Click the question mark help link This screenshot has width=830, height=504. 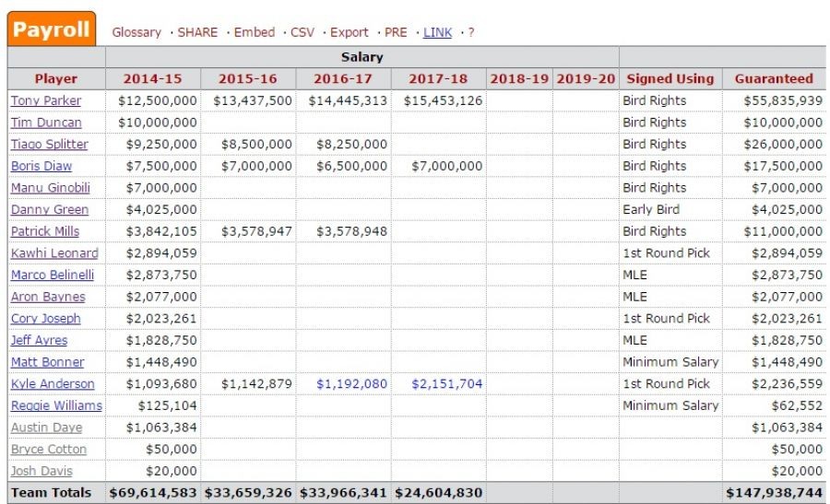pos(471,32)
